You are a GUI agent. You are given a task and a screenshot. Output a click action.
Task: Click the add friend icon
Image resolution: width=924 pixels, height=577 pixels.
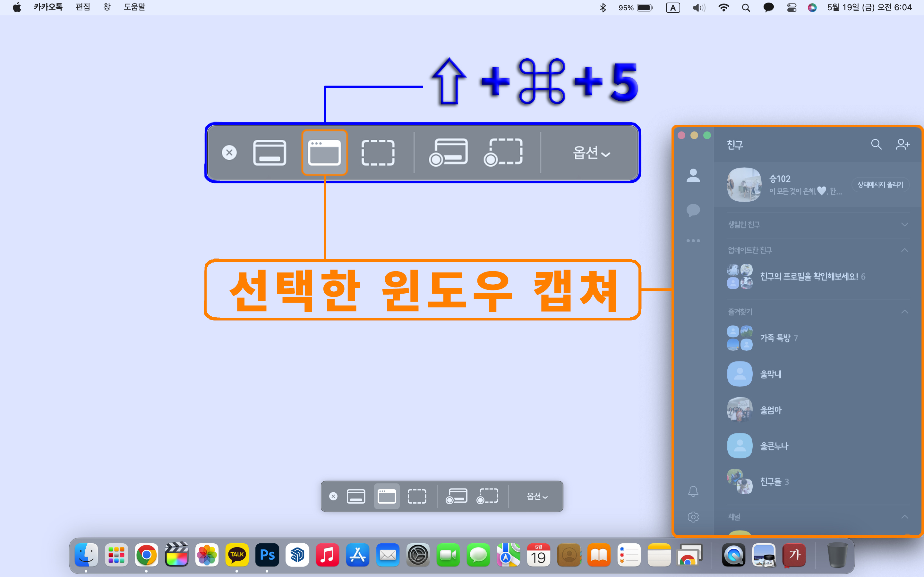pyautogui.click(x=903, y=144)
